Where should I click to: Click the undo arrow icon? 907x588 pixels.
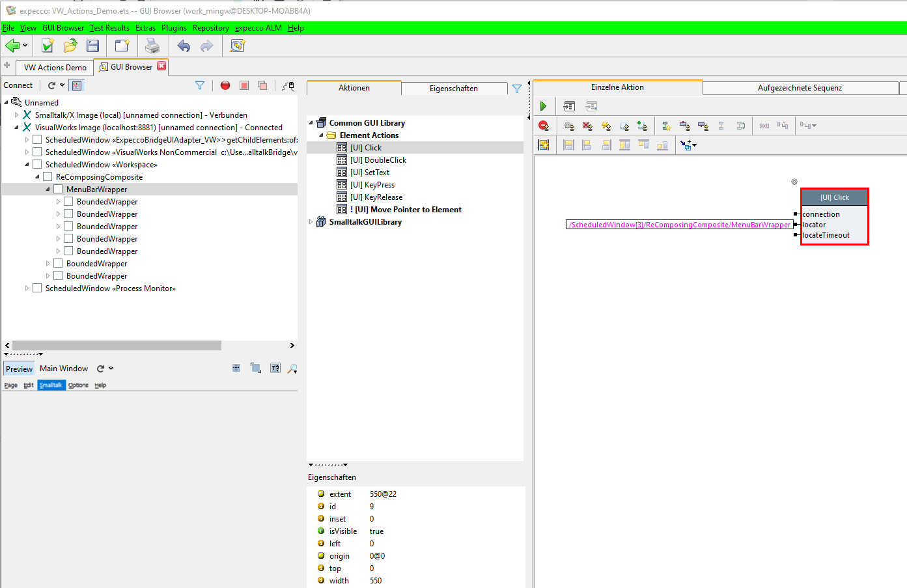pos(184,46)
